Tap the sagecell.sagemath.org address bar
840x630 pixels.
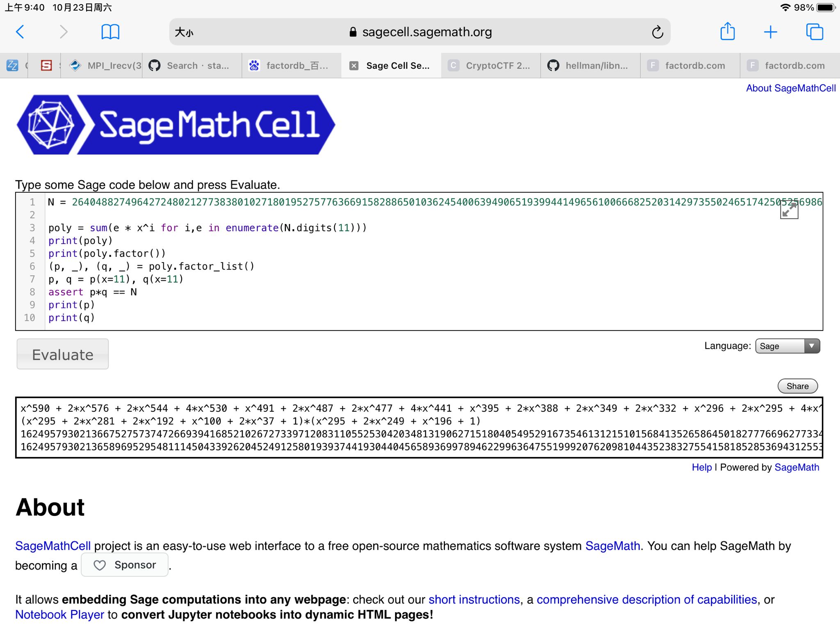[x=427, y=32]
